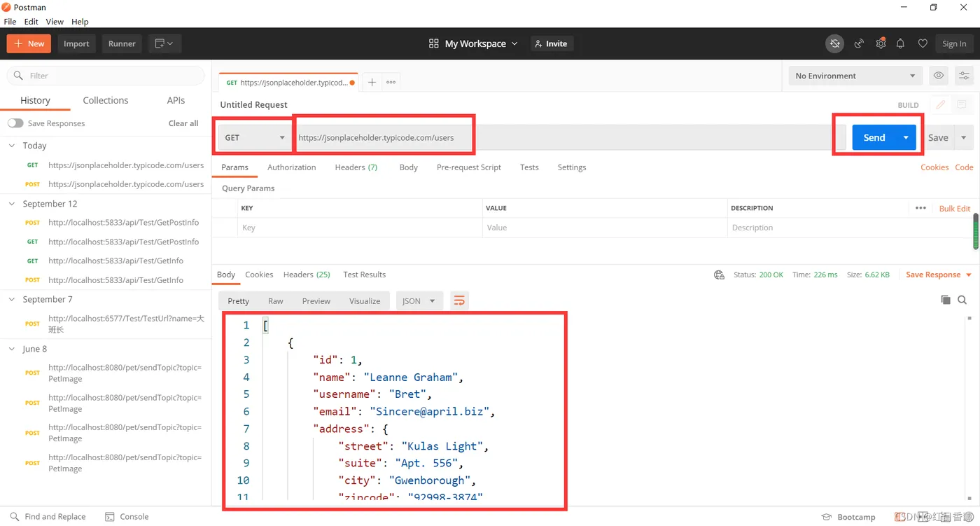Click the sidebar Filter search field
Viewport: 980px width, 526px height.
pyautogui.click(x=105, y=76)
